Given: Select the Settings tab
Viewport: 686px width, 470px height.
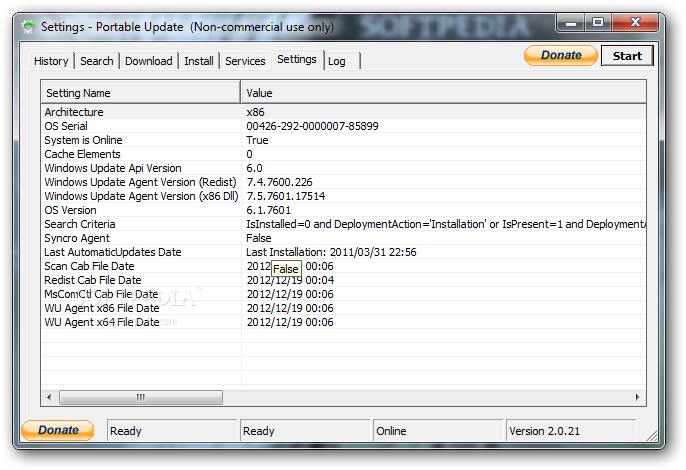Looking at the screenshot, I should click(x=297, y=59).
